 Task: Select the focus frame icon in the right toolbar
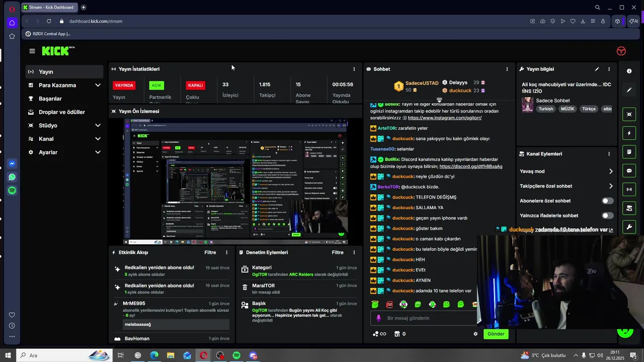(x=629, y=114)
